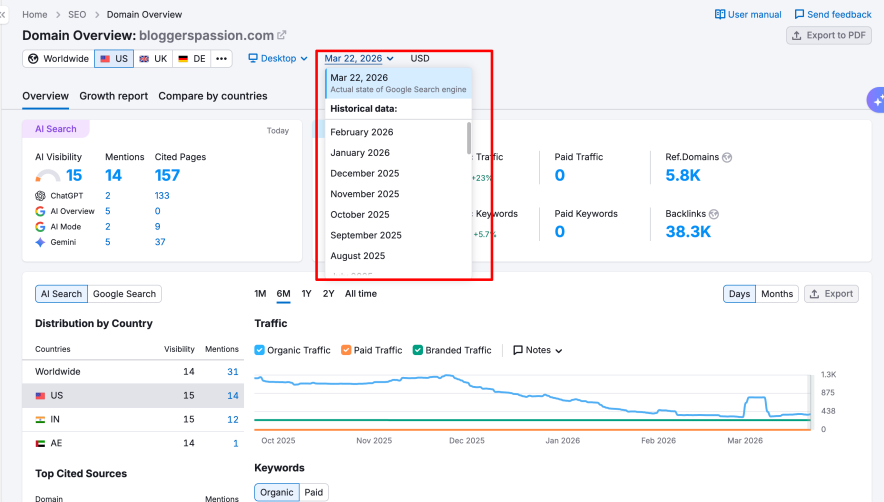The image size is (884, 502).
Task: Collapse the Mar 22, 2026 date dropdown
Action: 359,59
